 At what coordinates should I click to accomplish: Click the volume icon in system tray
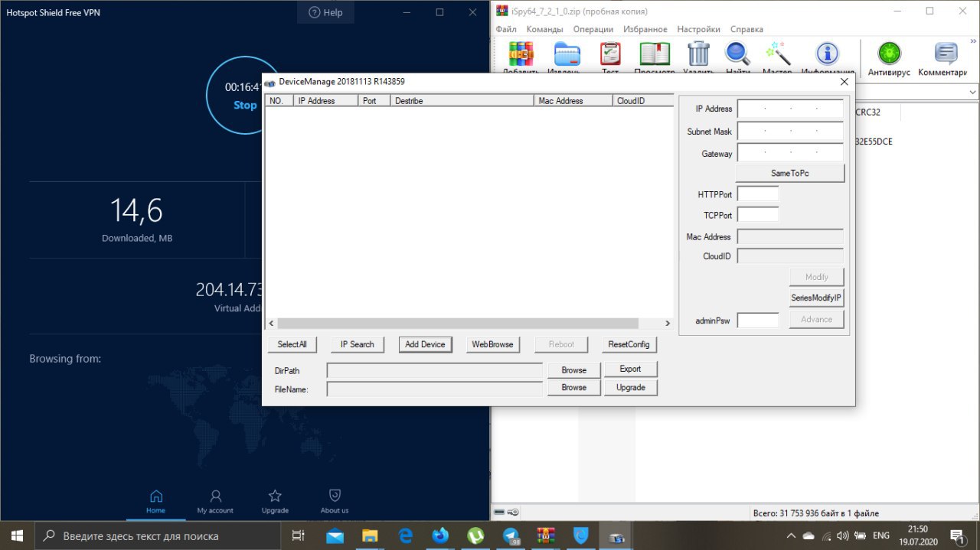click(843, 535)
